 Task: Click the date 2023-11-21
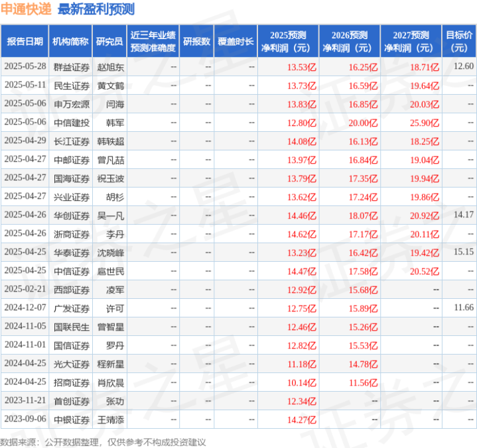[x=25, y=400]
